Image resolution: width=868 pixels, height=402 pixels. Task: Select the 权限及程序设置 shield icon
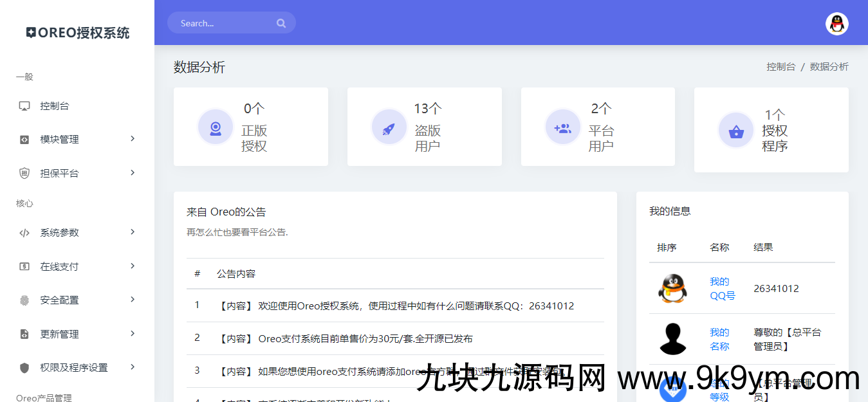pyautogui.click(x=23, y=367)
